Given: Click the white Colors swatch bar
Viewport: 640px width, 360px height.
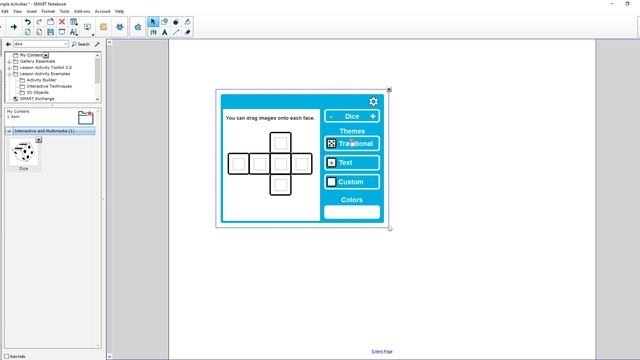Looking at the screenshot, I should click(352, 212).
